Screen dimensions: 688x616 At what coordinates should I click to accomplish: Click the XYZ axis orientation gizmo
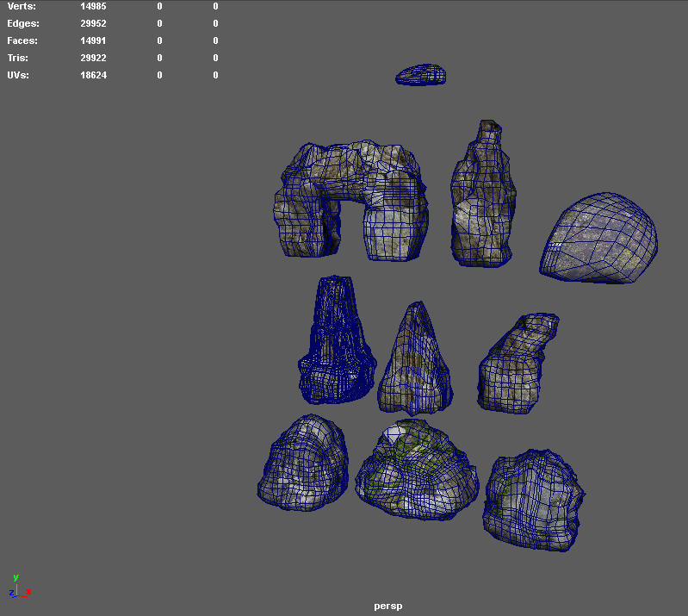coord(20,586)
